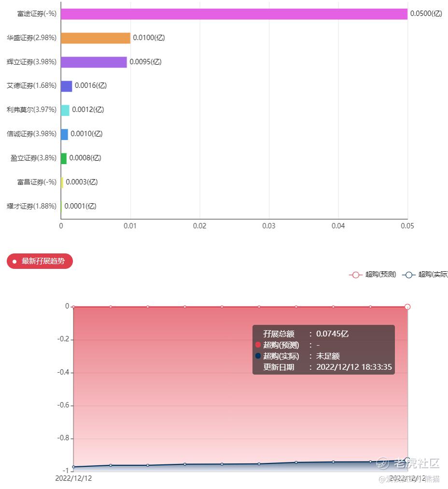Click the last blue data point on 超购(实际) line
This screenshot has height=489, width=448.
pos(407,460)
